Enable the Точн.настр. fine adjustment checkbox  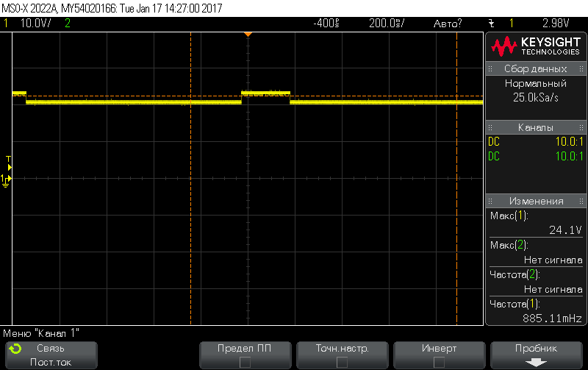(x=342, y=362)
